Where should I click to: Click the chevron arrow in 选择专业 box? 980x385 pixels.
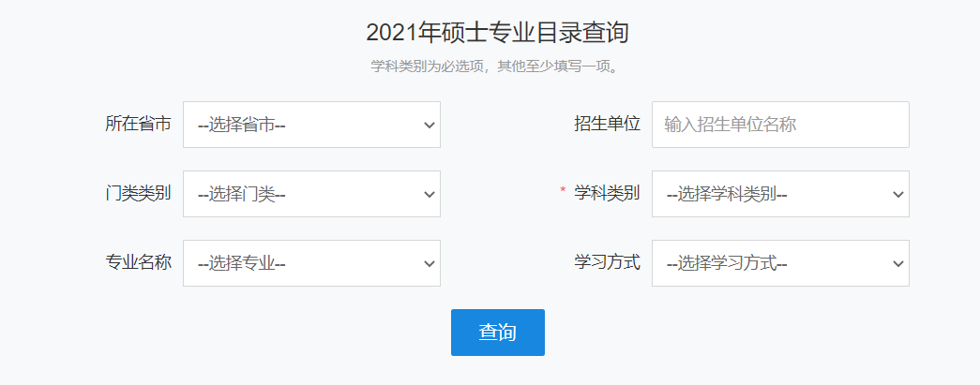430,263
